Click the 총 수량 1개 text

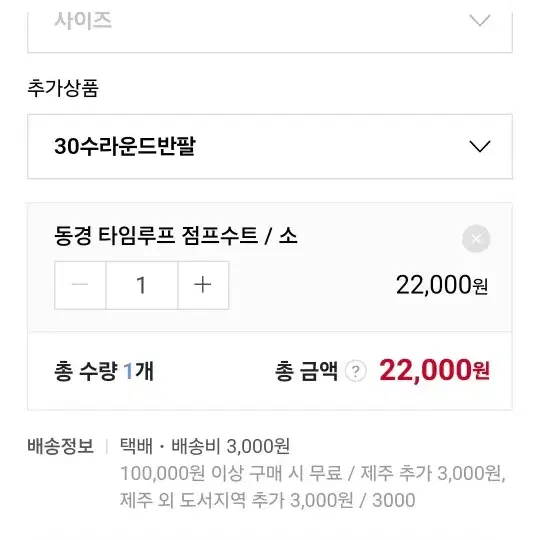click(104, 371)
